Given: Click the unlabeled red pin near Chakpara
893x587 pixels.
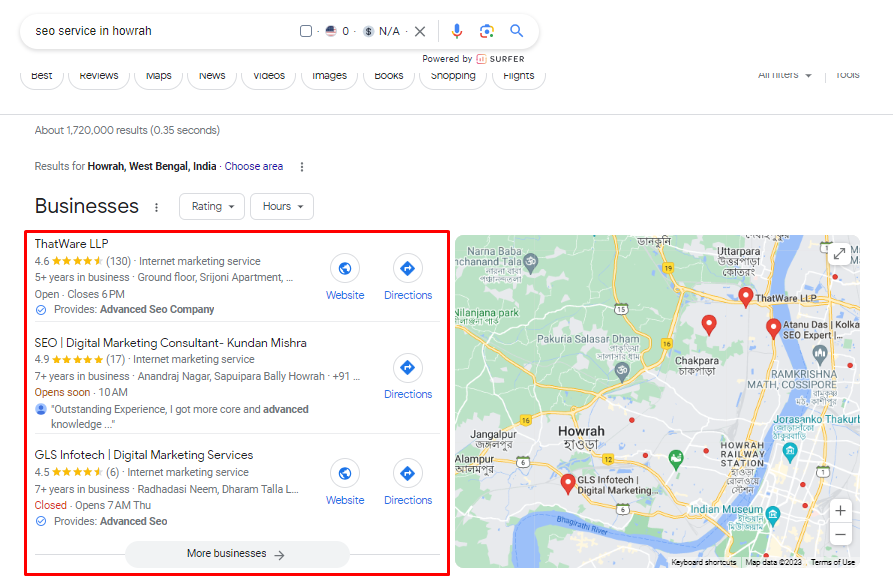Looking at the screenshot, I should 708,325.
